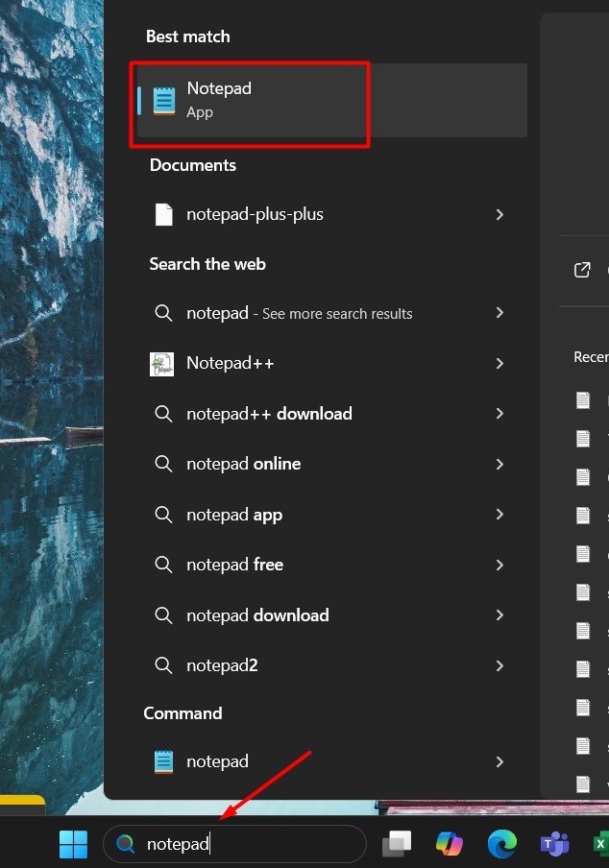The width and height of the screenshot is (609, 868).
Task: Expand chevron beside 'See more search results'
Action: (x=499, y=313)
